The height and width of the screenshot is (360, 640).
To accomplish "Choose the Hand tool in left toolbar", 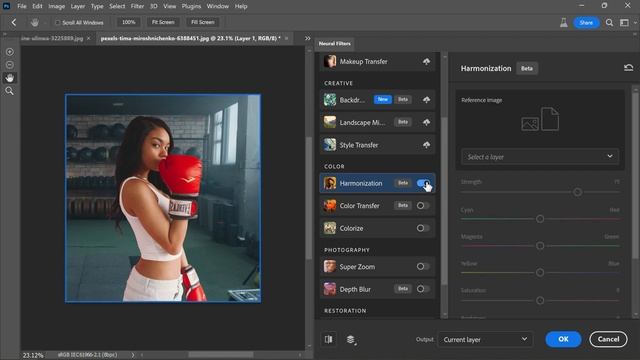I will 10,78.
